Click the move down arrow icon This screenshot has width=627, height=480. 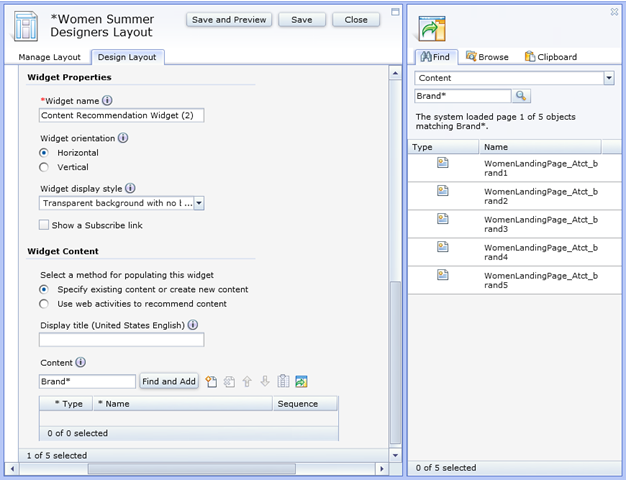tap(265, 382)
